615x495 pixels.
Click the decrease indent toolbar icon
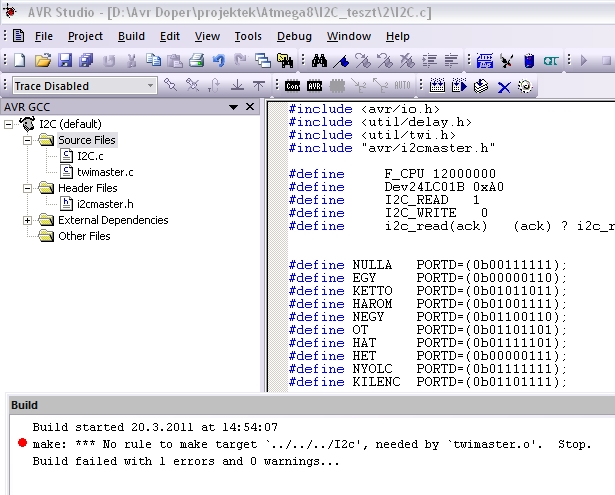pyautogui.click(x=451, y=60)
